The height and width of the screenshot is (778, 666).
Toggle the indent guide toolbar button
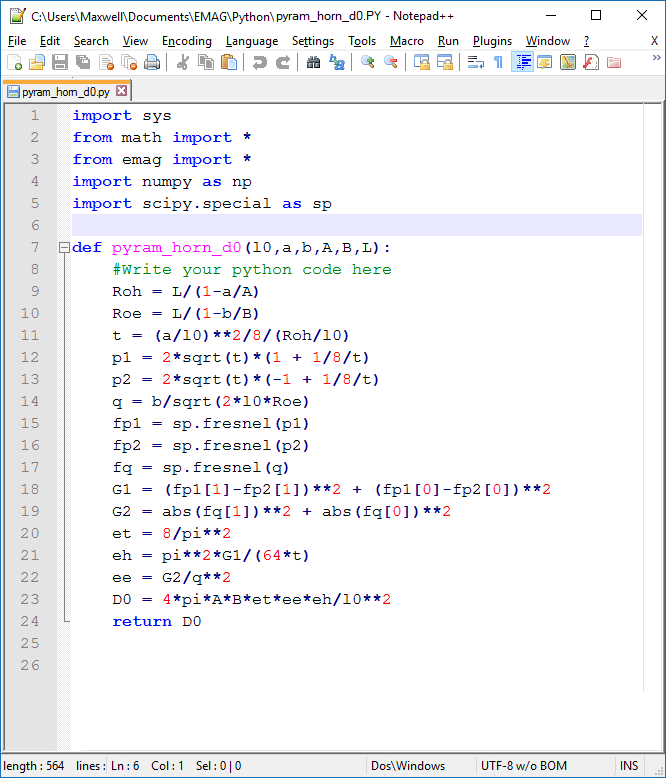[x=522, y=62]
